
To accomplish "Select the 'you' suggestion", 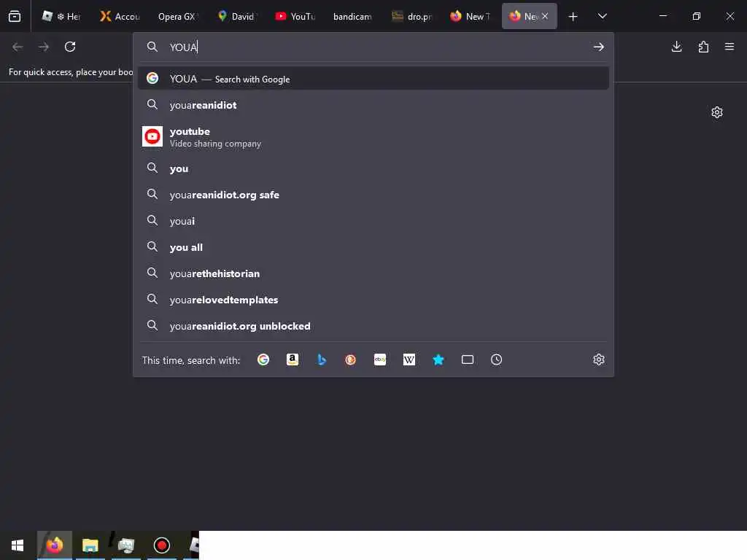I will tap(373, 168).
